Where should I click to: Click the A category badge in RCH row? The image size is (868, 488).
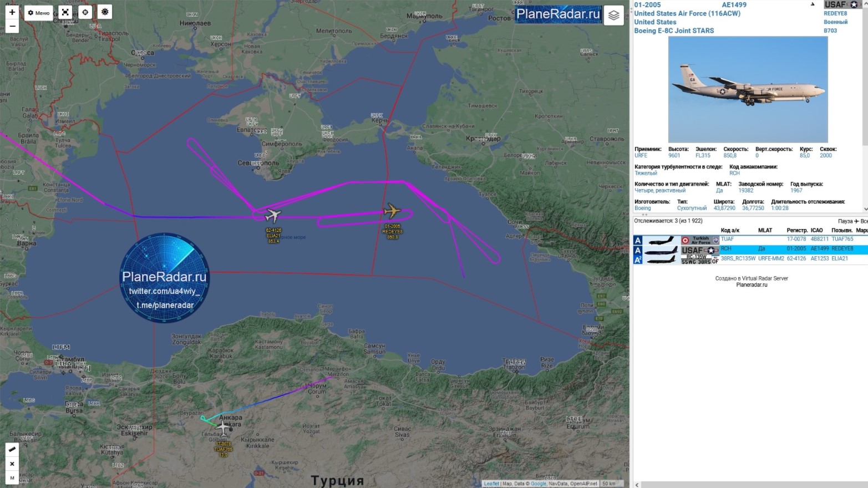(638, 250)
